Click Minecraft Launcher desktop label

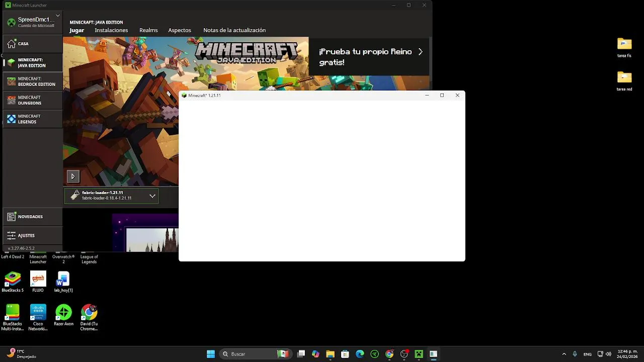[38, 259]
